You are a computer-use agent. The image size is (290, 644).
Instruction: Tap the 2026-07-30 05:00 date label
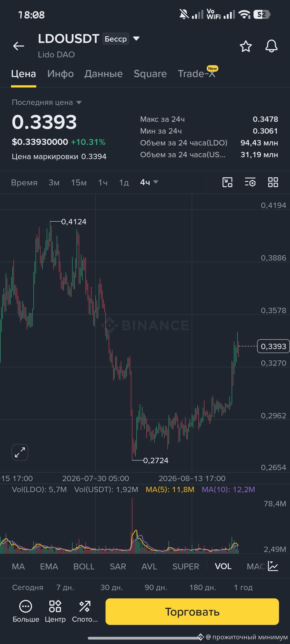tap(96, 478)
